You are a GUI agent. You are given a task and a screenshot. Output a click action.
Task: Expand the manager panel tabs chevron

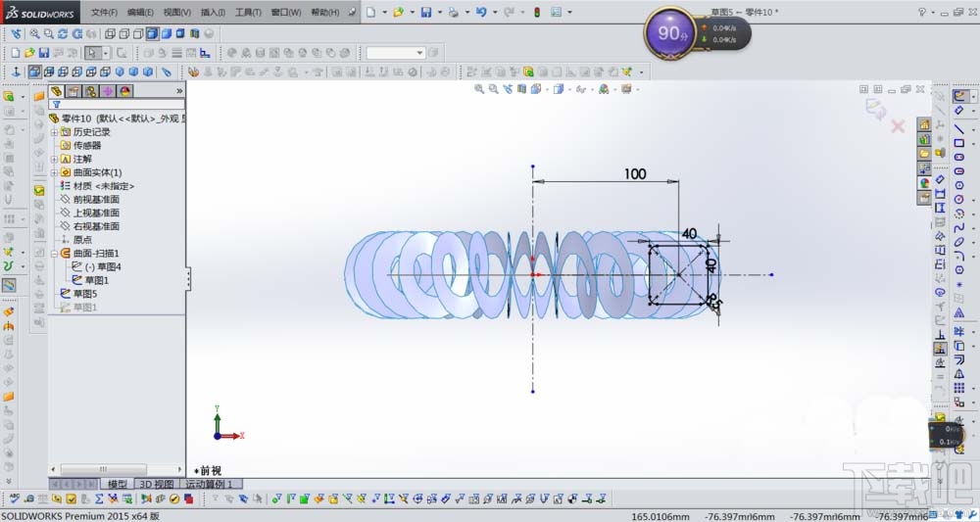pyautogui.click(x=180, y=91)
